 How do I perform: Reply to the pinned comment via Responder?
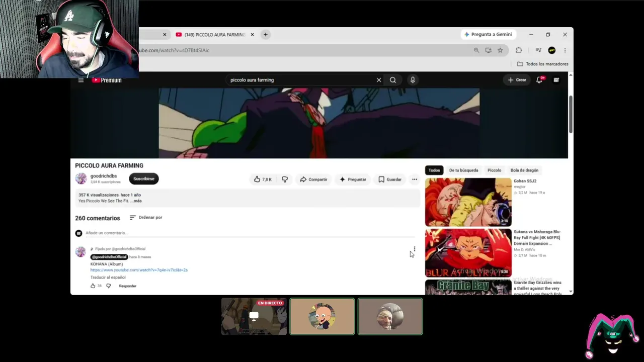(x=128, y=286)
